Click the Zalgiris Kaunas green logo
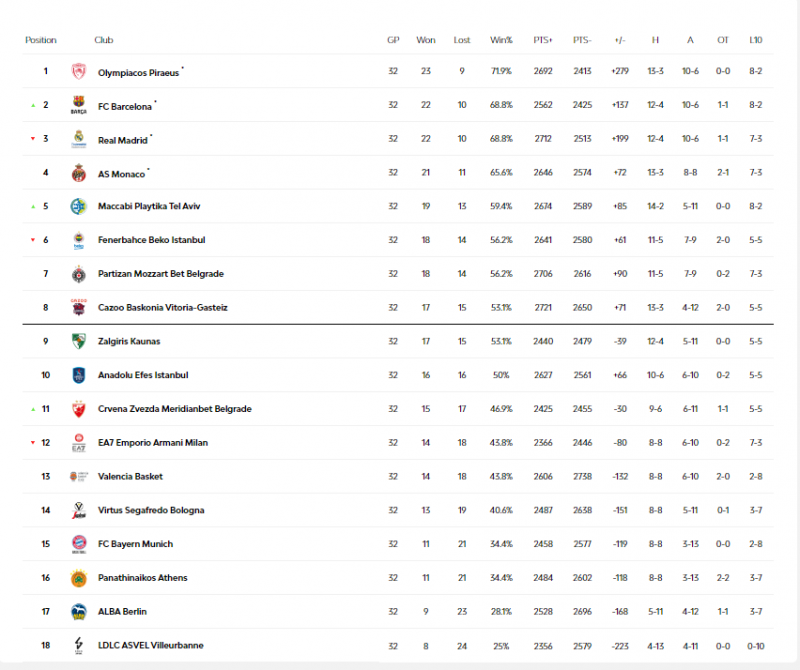The width and height of the screenshot is (800, 670). pyautogui.click(x=79, y=342)
